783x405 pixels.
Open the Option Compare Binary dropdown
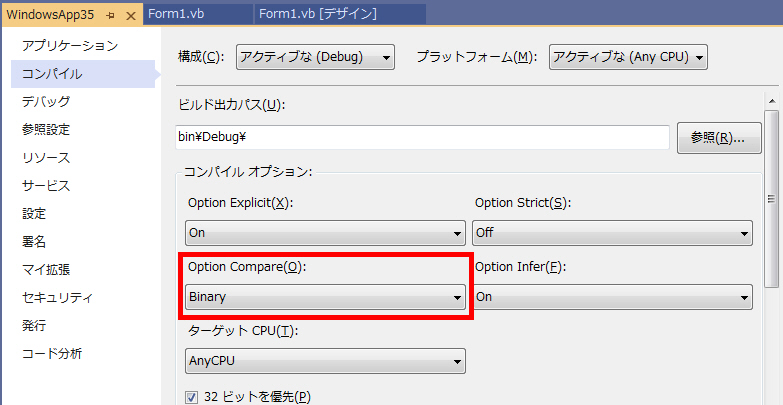[325, 297]
